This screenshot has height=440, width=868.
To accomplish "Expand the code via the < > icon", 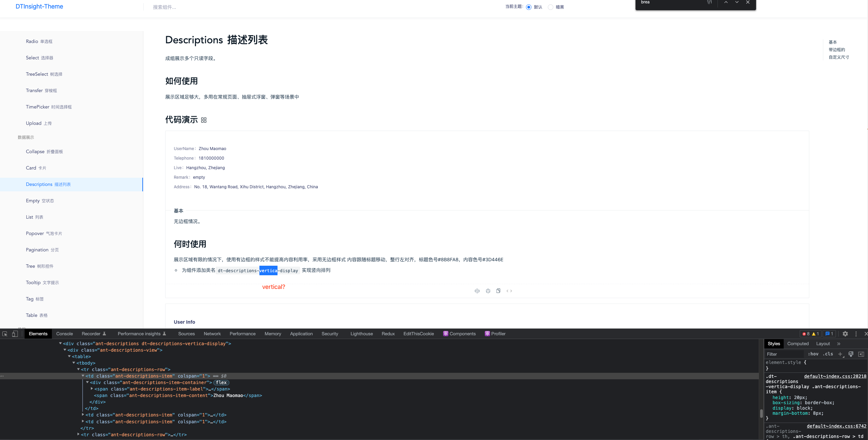I will 510,291.
